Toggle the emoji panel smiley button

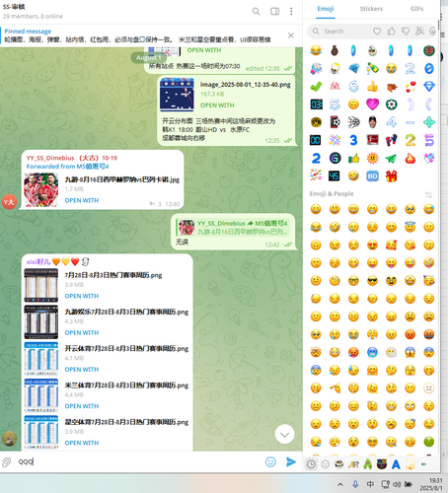tap(270, 461)
